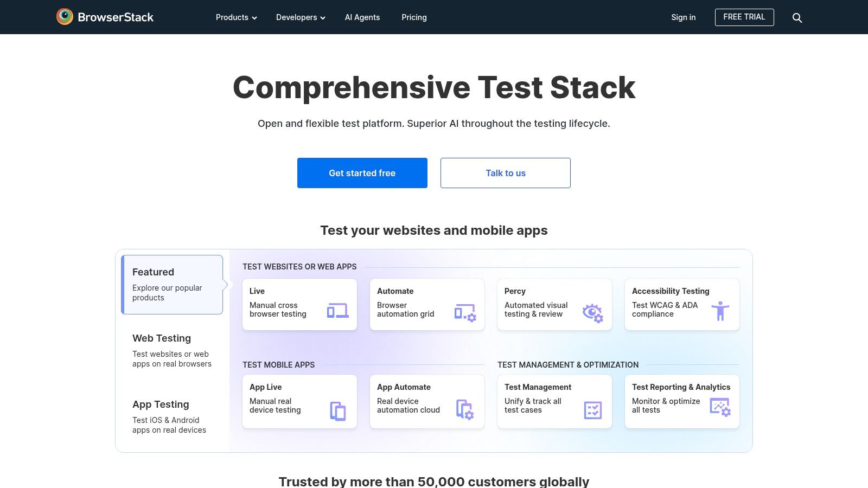Click the BrowserStack logo
868x488 pixels.
tap(105, 16)
